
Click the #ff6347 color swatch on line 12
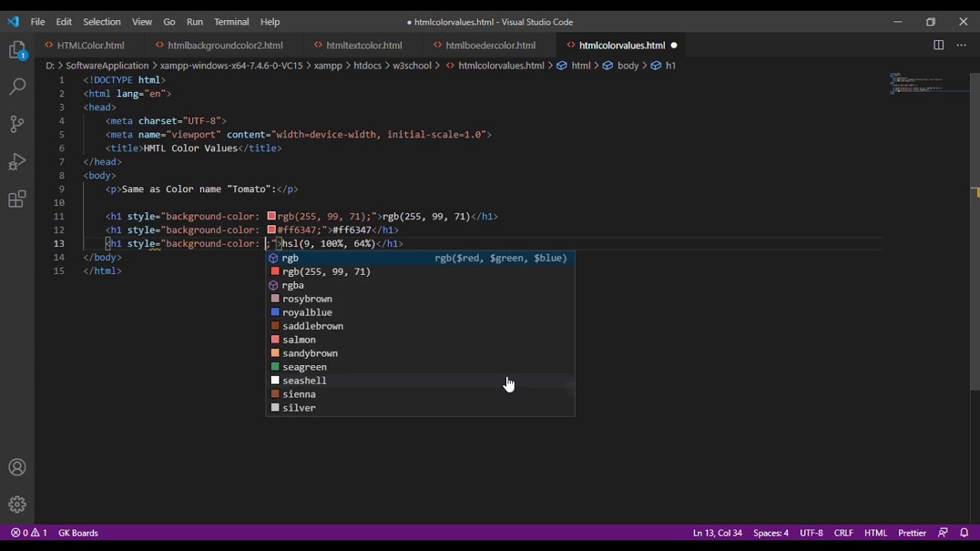coord(271,230)
